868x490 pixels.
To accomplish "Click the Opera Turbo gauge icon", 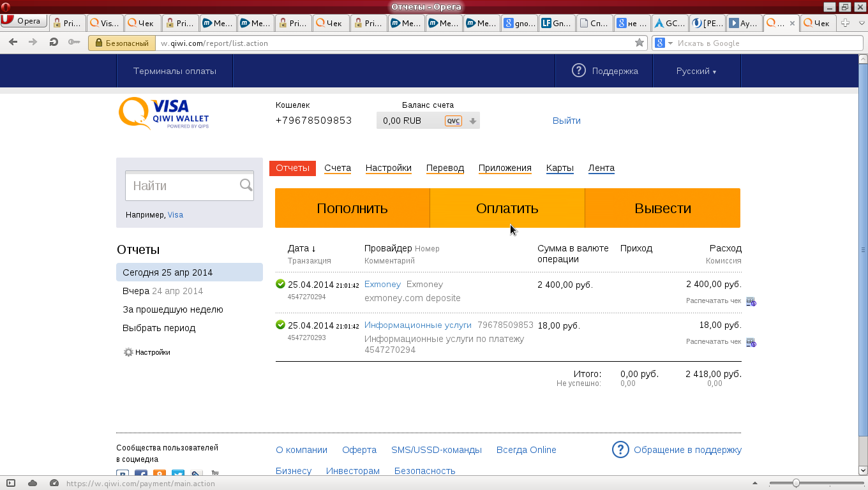I will tap(54, 483).
